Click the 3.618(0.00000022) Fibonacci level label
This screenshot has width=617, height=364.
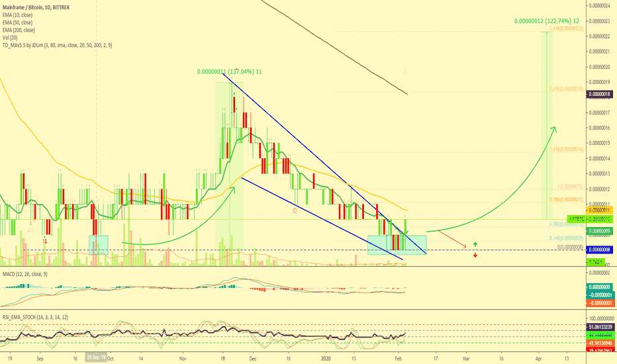(x=567, y=28)
